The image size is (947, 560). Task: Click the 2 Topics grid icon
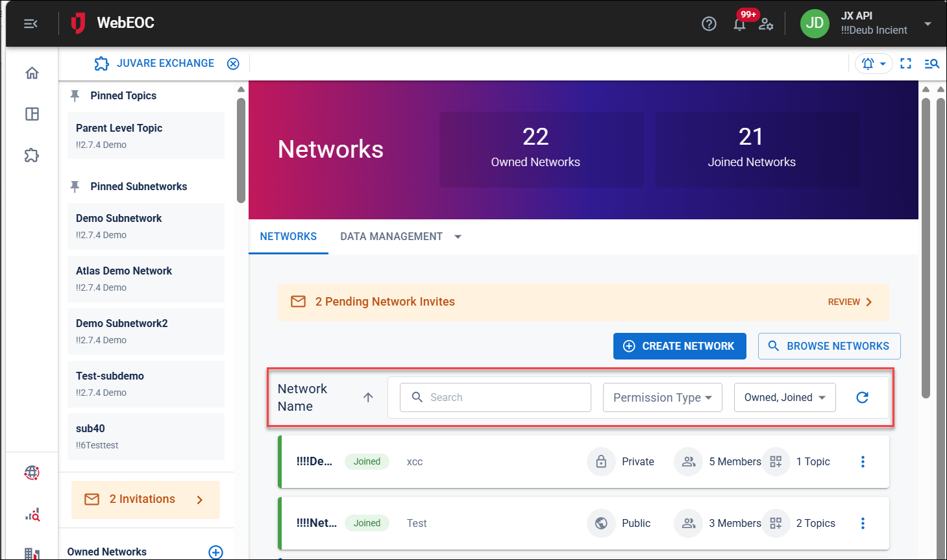click(x=776, y=524)
